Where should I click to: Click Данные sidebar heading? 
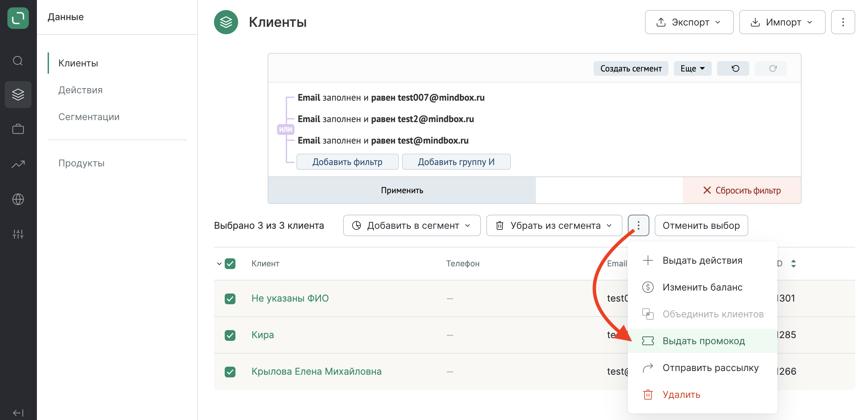tap(66, 17)
